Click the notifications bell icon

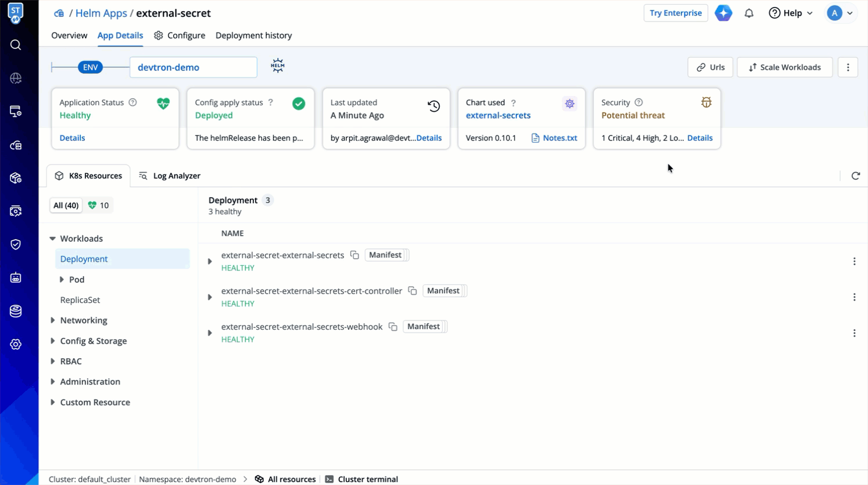coord(749,13)
